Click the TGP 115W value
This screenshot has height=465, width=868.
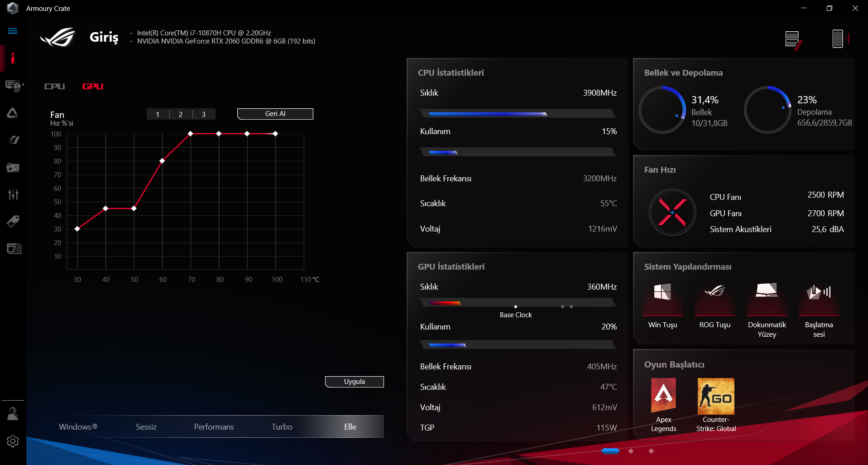coord(607,428)
